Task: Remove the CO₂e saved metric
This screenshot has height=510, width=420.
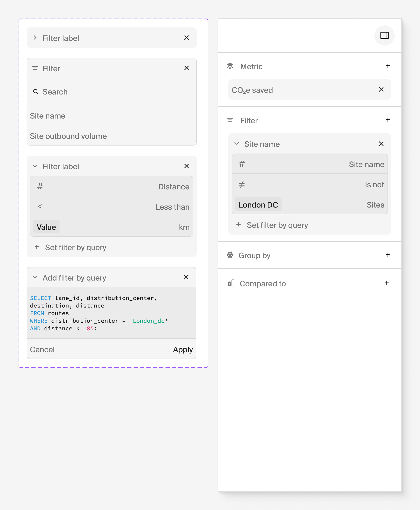Action: click(381, 89)
